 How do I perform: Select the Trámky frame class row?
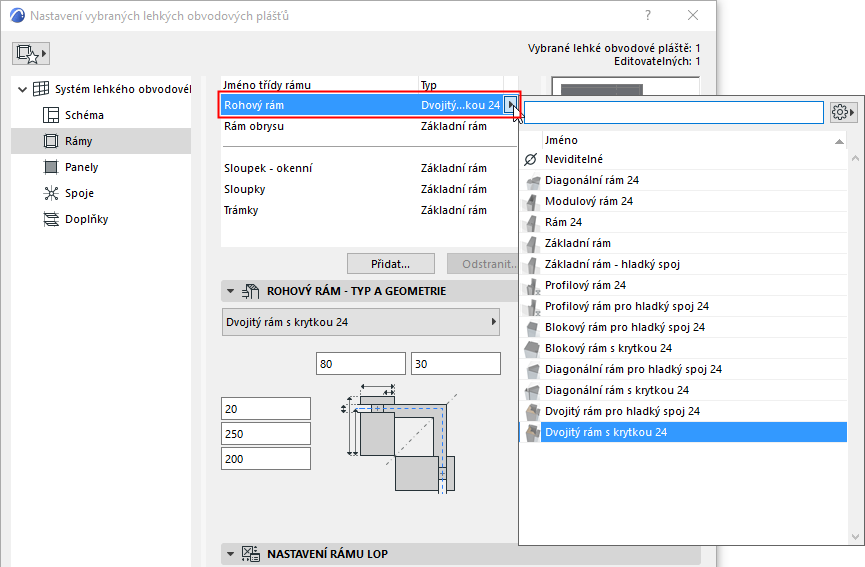369,210
